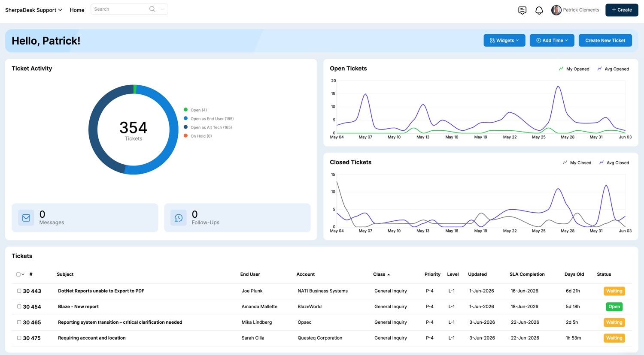This screenshot has width=644, height=355.
Task: Check the box for ticket 30 443
Action: (x=19, y=291)
